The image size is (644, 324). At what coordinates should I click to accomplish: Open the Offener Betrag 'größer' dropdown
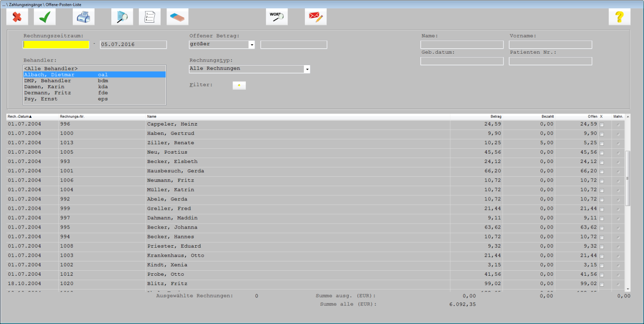point(252,45)
